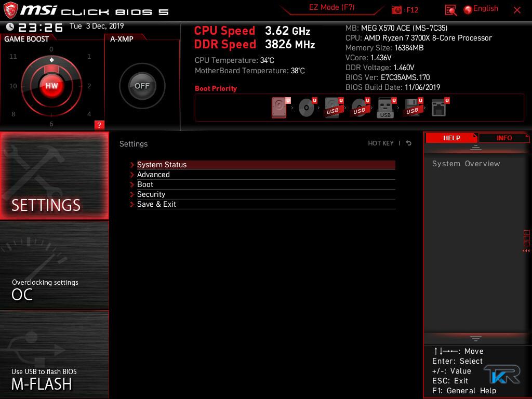Click the 23:26 system time

tap(41, 27)
